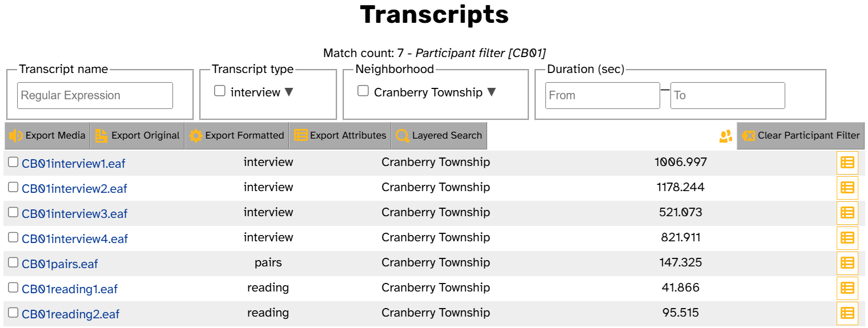Clear the participant filter

(801, 136)
